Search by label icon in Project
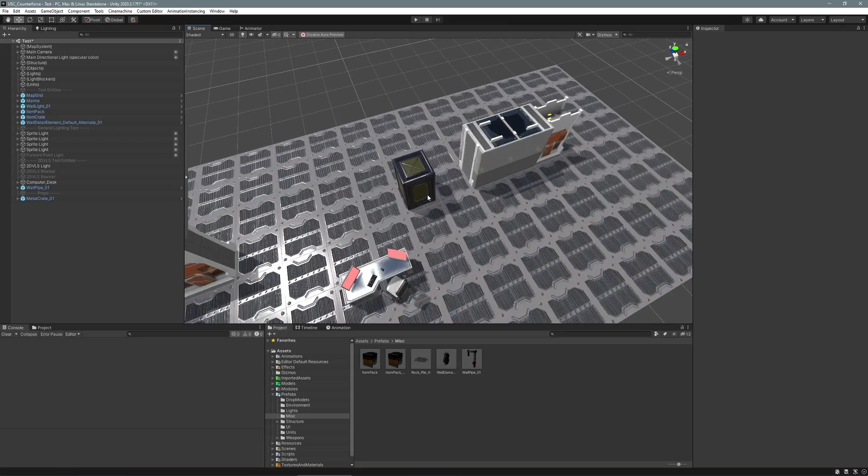 (665, 334)
